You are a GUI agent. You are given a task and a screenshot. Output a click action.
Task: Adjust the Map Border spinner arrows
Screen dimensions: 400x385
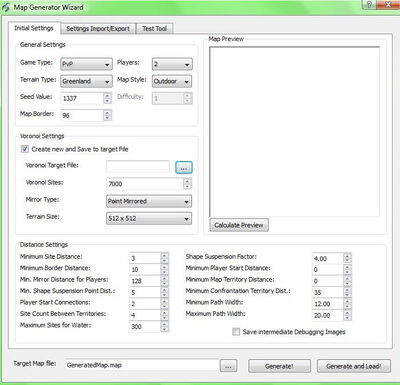(x=107, y=115)
